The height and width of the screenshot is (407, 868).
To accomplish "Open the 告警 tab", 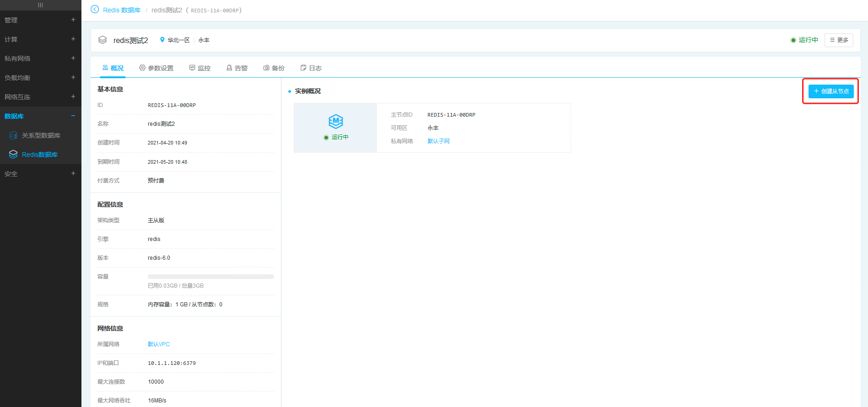I will coord(237,68).
